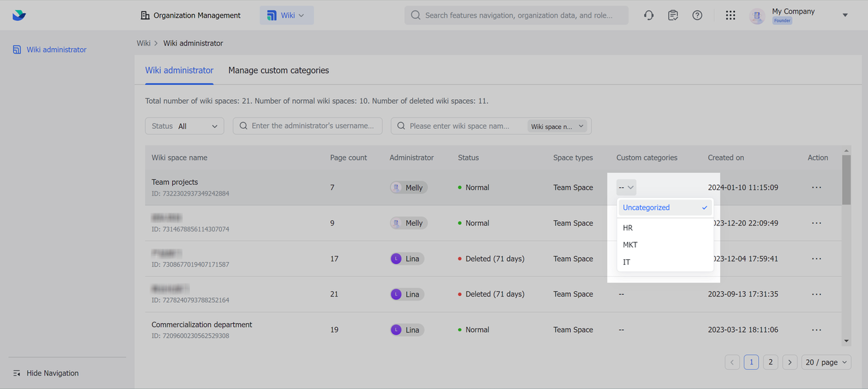Select page 1 in pagination
The width and height of the screenshot is (868, 389).
click(x=751, y=363)
